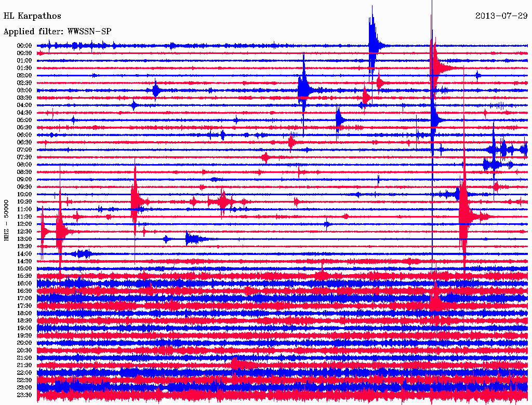The height and width of the screenshot is (405, 532).
Task: Click the 01:30 time label
Action: tap(24, 68)
